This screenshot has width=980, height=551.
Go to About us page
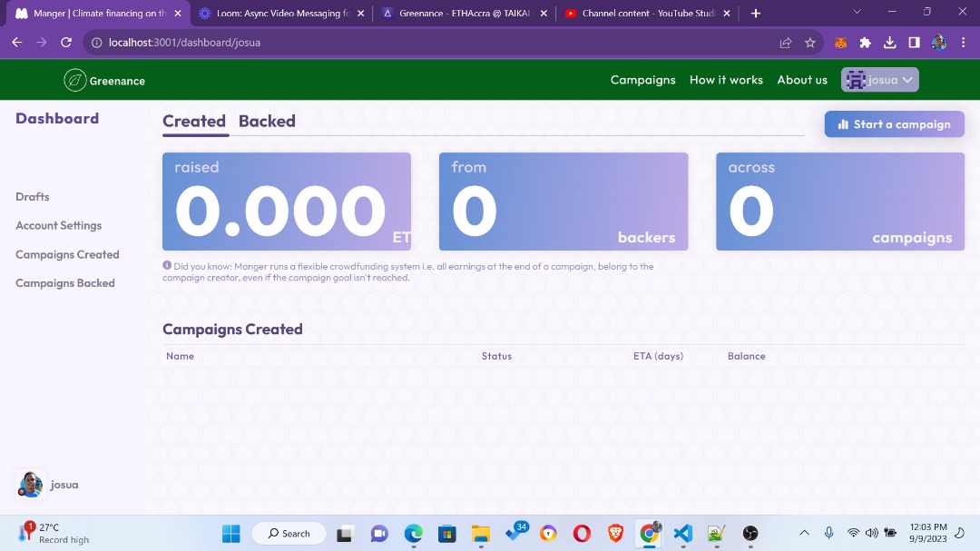802,80
